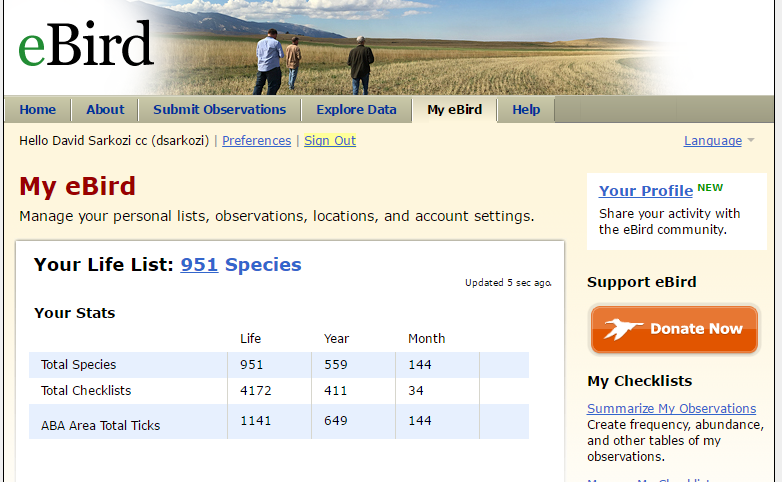Viewport: 782px width, 482px height.
Task: Click the Updated 5 sec ago text
Action: click(x=508, y=283)
